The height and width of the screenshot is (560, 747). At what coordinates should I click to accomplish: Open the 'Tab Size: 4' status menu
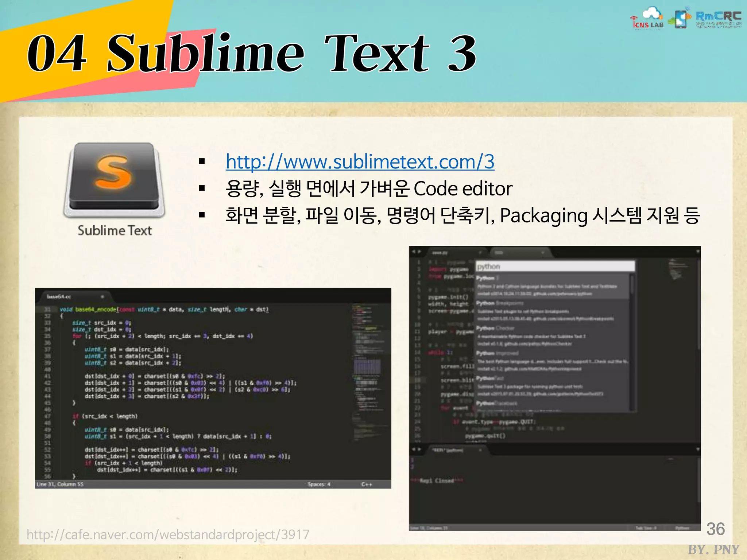(x=646, y=528)
